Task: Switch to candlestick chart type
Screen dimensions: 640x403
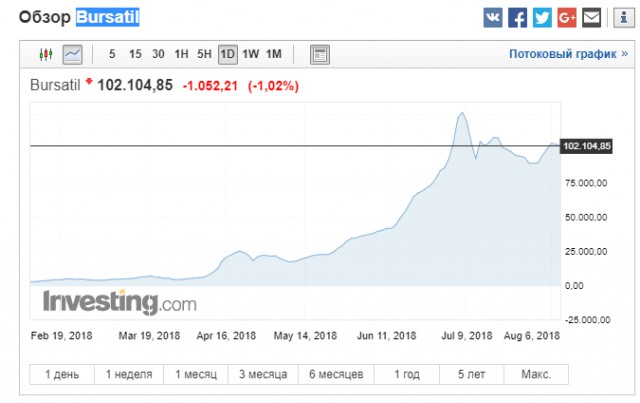Action: click(46, 54)
